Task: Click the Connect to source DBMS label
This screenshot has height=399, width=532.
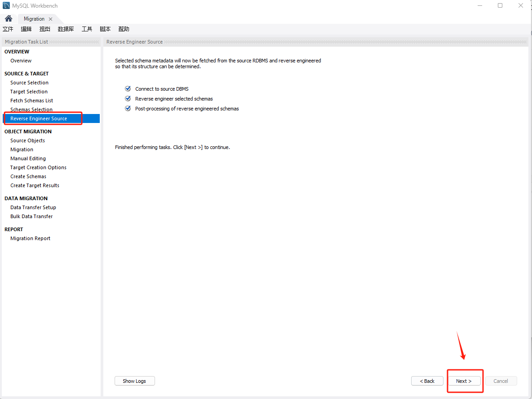Action: coord(162,89)
